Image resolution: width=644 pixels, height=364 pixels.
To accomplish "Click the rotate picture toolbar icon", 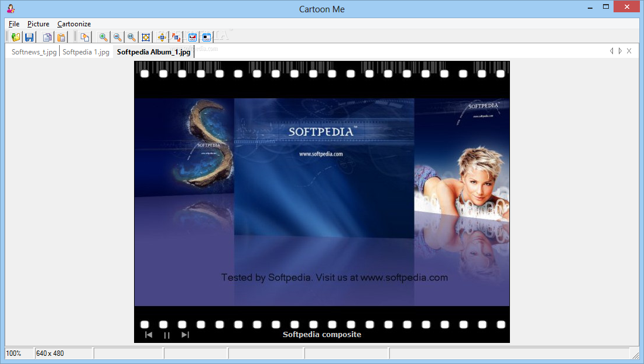I will point(176,37).
